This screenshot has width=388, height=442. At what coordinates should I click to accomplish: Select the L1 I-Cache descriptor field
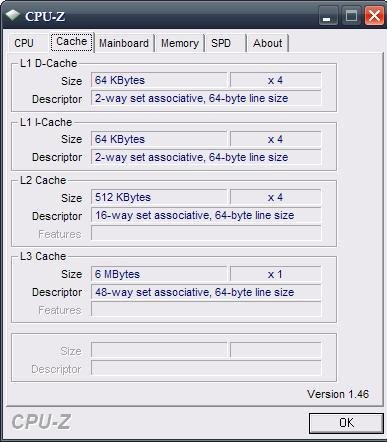tap(206, 157)
